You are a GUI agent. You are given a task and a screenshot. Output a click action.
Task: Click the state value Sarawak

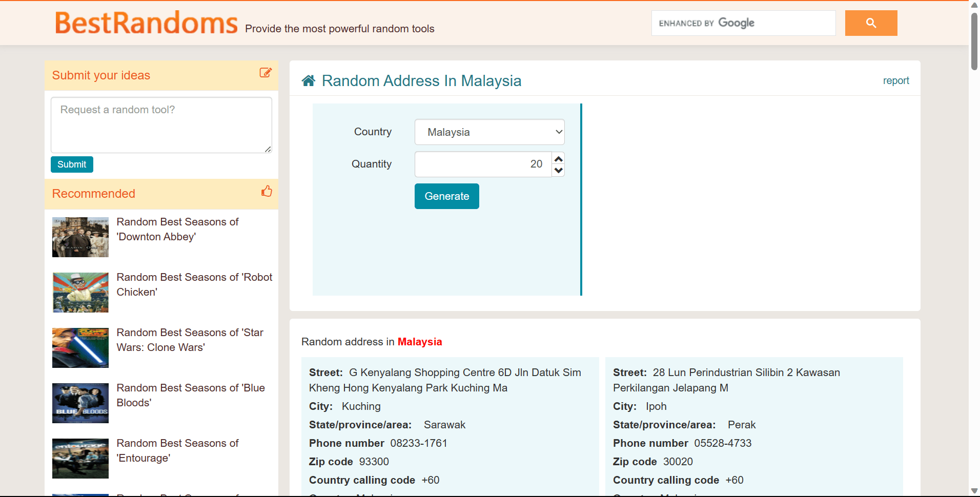[444, 425]
